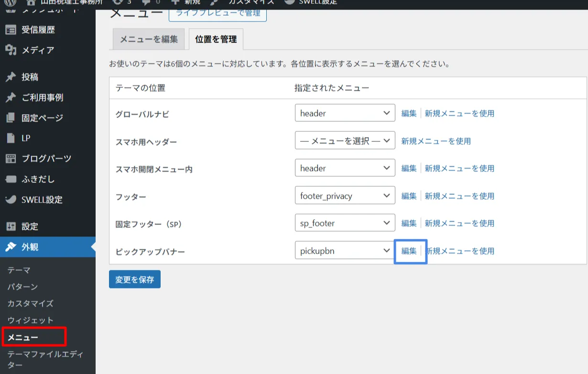Open the メニュー submenu item
Image resolution: width=588 pixels, height=374 pixels.
click(23, 337)
